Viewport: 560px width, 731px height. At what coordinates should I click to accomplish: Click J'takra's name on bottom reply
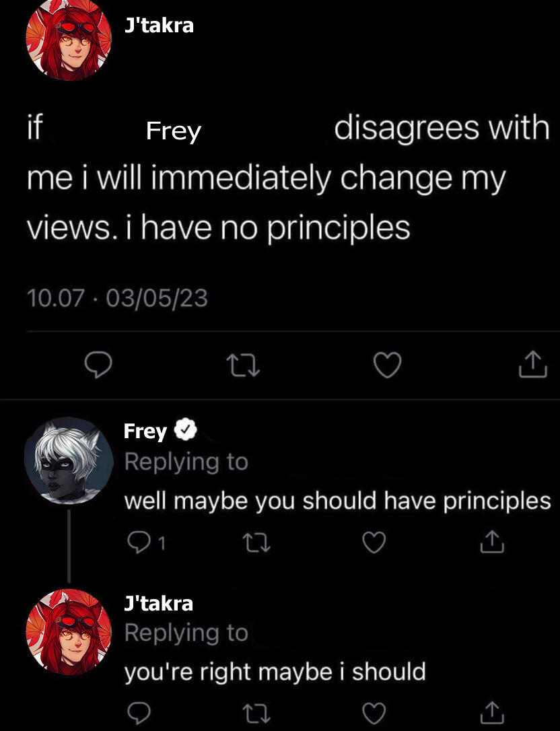(x=159, y=603)
